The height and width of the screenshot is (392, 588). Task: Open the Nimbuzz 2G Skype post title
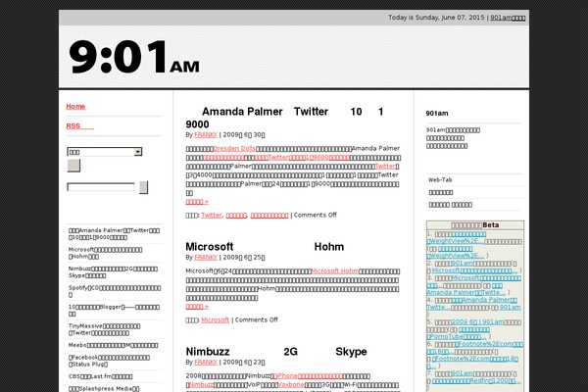coord(276,352)
